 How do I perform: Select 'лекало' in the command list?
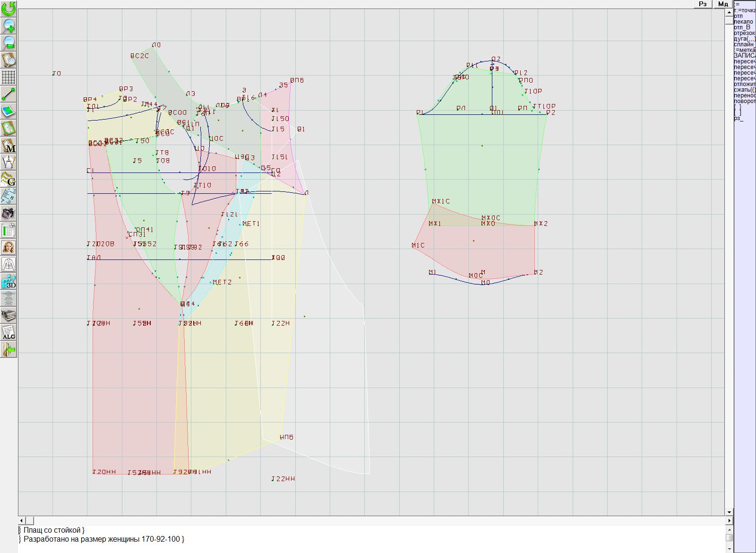743,22
